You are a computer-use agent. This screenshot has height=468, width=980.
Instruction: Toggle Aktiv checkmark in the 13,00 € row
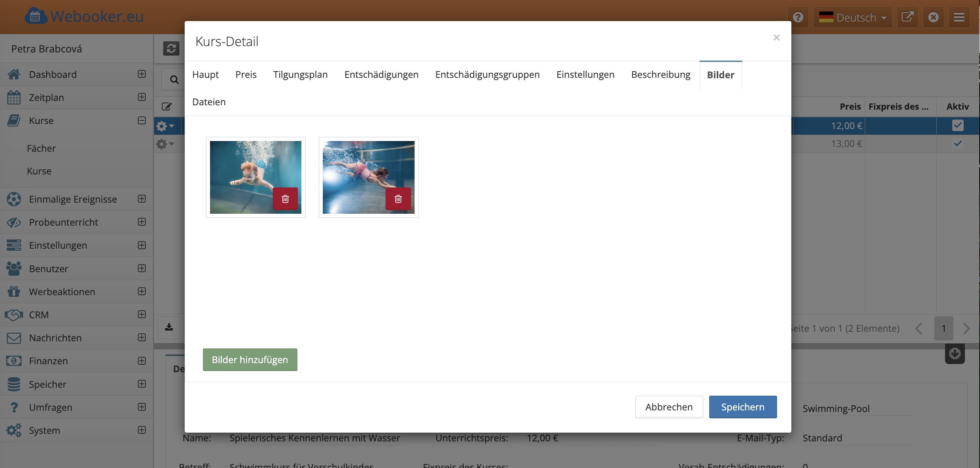tap(957, 143)
